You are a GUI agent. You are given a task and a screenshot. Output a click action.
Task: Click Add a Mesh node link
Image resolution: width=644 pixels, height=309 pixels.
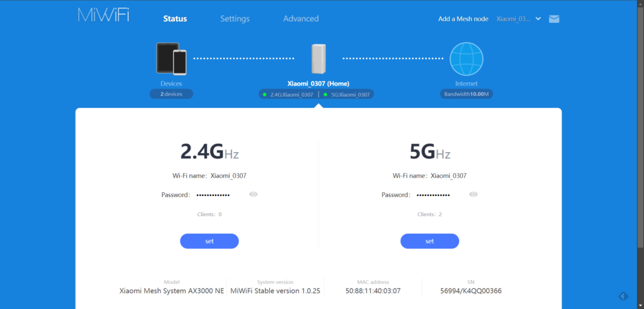click(463, 19)
